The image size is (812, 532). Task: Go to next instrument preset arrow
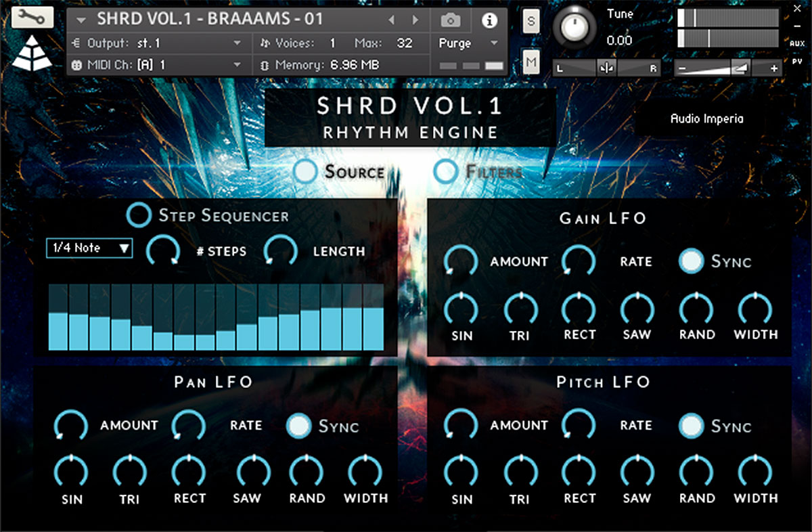pyautogui.click(x=415, y=20)
